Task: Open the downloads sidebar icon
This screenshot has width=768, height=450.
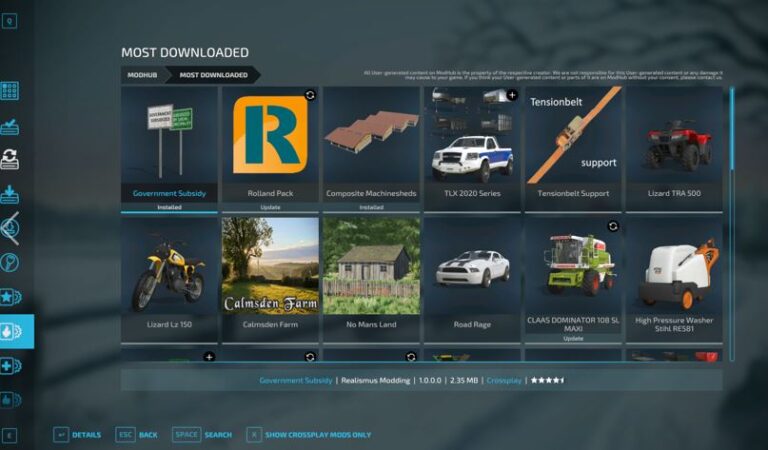Action: click(10, 194)
